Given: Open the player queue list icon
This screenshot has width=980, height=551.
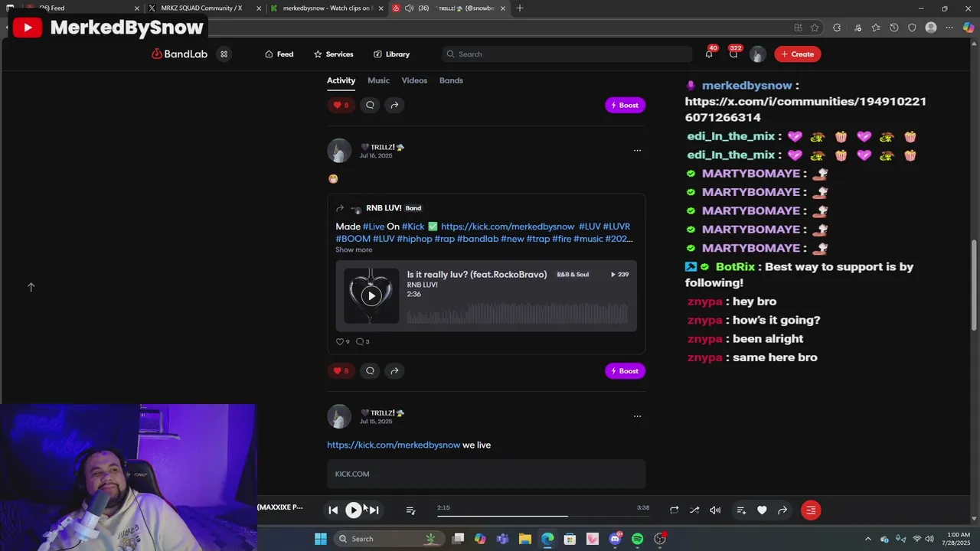Looking at the screenshot, I should tap(410, 510).
